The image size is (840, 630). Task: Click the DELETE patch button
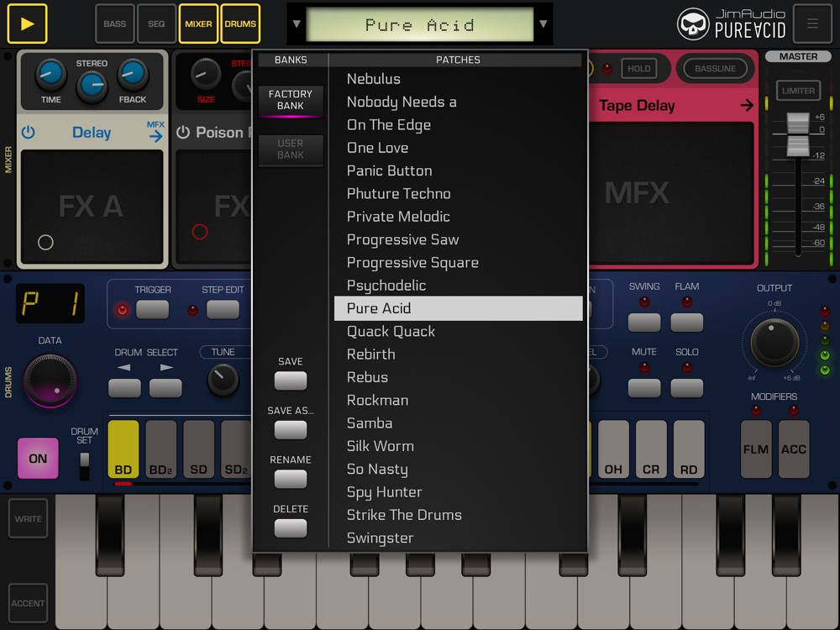291,528
